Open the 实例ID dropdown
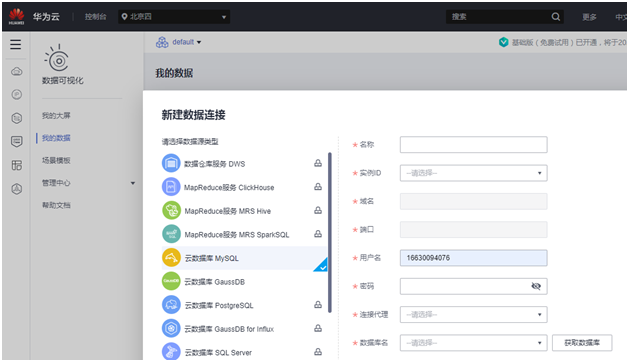Image resolution: width=629 pixels, height=362 pixels. click(x=473, y=173)
